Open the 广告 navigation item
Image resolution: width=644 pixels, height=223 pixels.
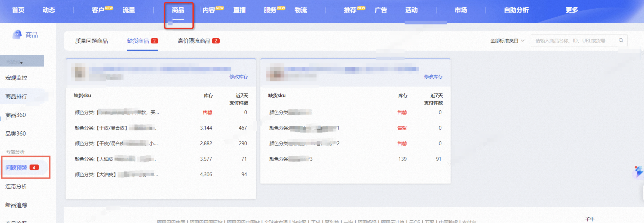[381, 10]
